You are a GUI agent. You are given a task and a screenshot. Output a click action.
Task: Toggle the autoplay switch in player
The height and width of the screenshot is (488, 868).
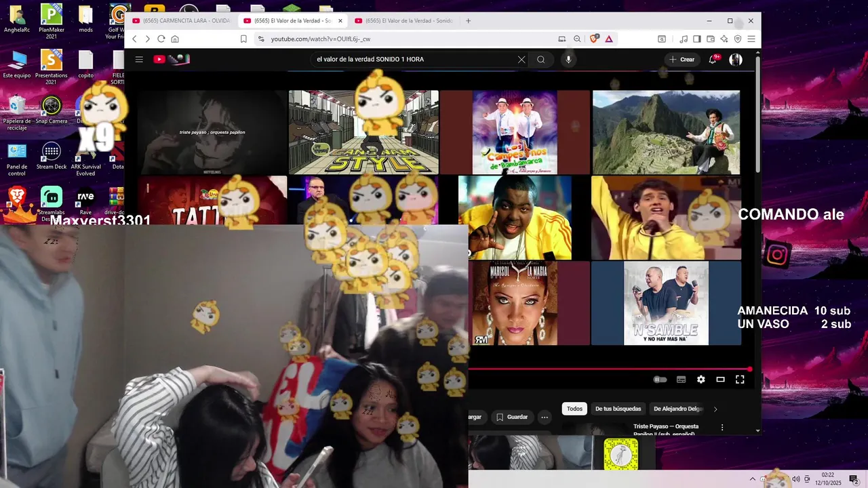click(x=660, y=380)
